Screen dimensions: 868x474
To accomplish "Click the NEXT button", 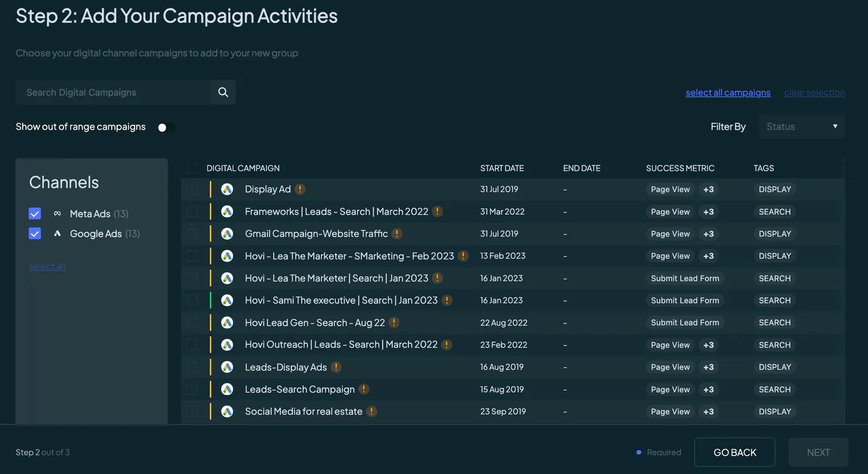I will [818, 452].
